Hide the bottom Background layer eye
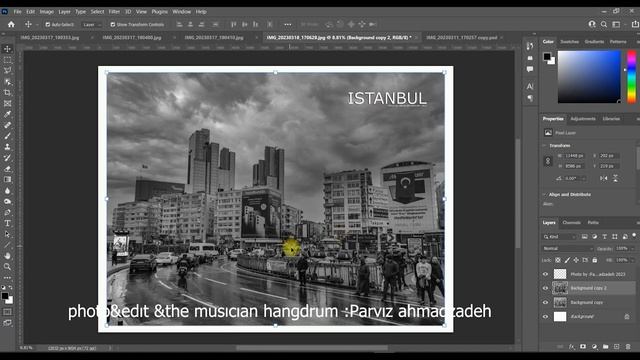Image resolution: width=640 pixels, height=360 pixels. point(545,316)
